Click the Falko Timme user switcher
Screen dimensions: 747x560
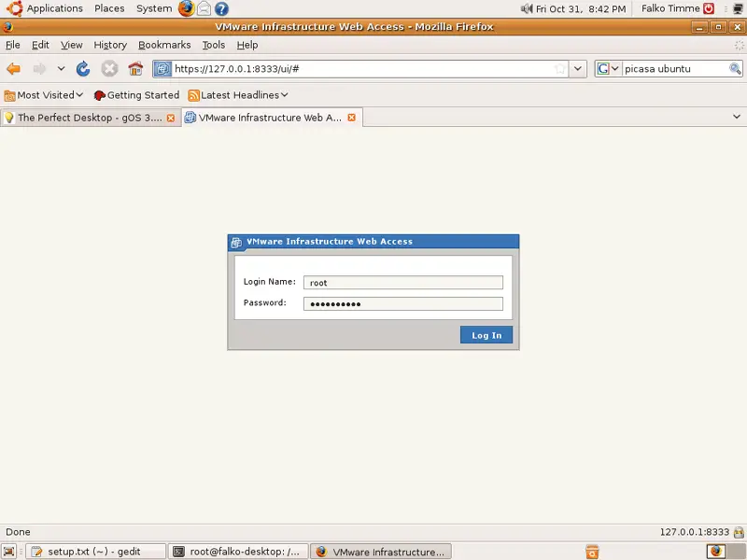pos(670,8)
